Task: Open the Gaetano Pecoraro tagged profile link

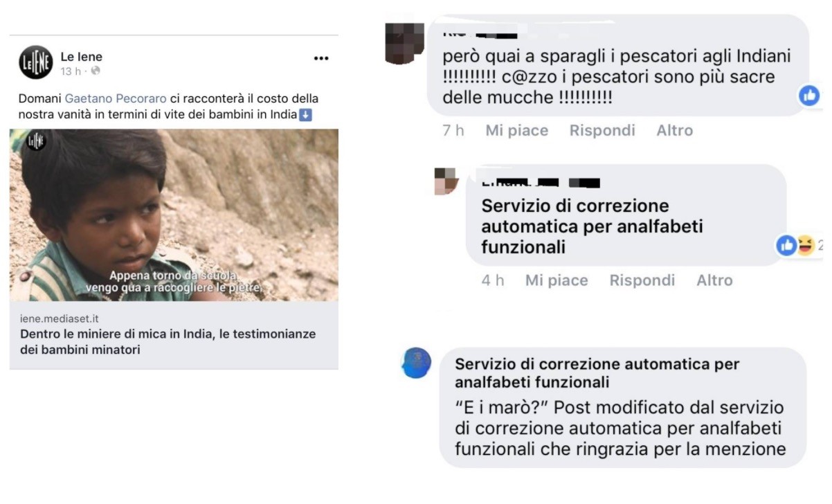Action: (116, 99)
